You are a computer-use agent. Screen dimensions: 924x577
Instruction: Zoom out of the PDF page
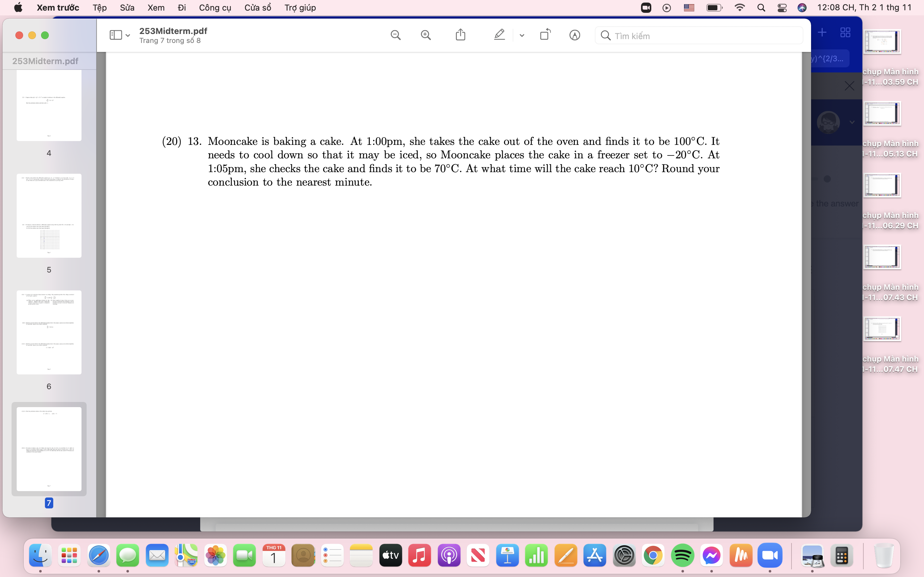coord(396,35)
